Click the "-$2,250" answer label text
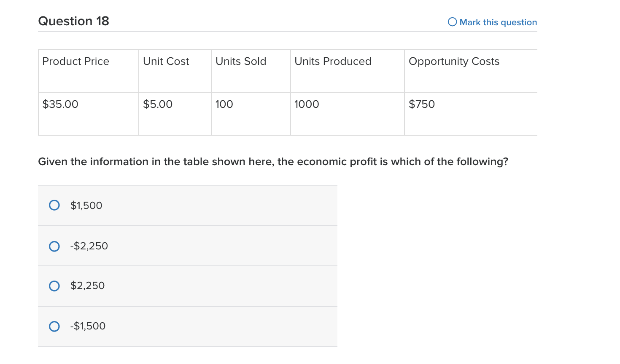 point(89,246)
